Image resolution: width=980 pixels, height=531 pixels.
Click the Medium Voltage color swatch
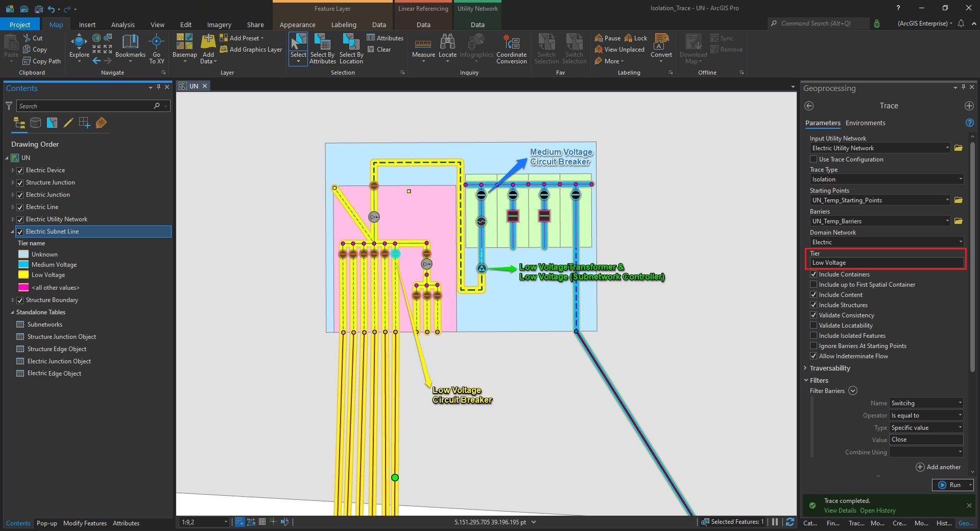(x=23, y=265)
